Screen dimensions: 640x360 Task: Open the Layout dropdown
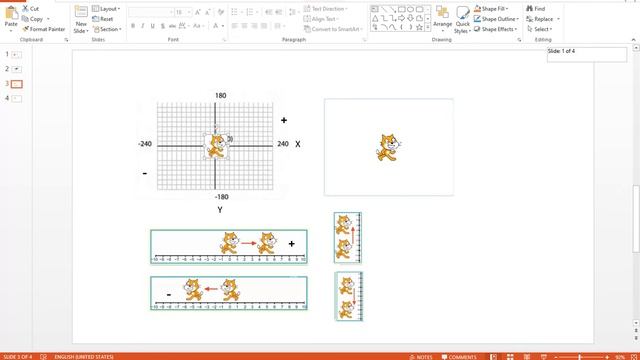click(x=106, y=9)
